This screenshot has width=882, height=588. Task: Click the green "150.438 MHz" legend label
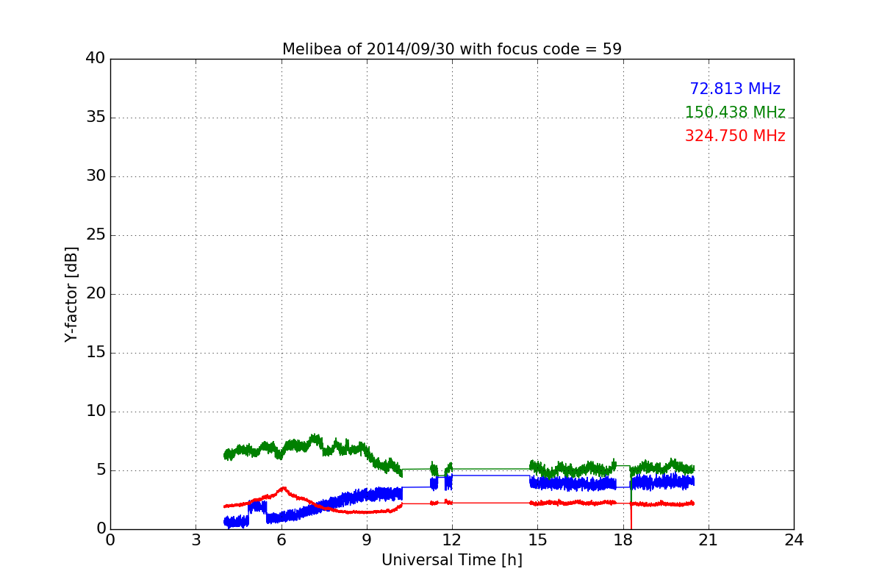(735, 112)
